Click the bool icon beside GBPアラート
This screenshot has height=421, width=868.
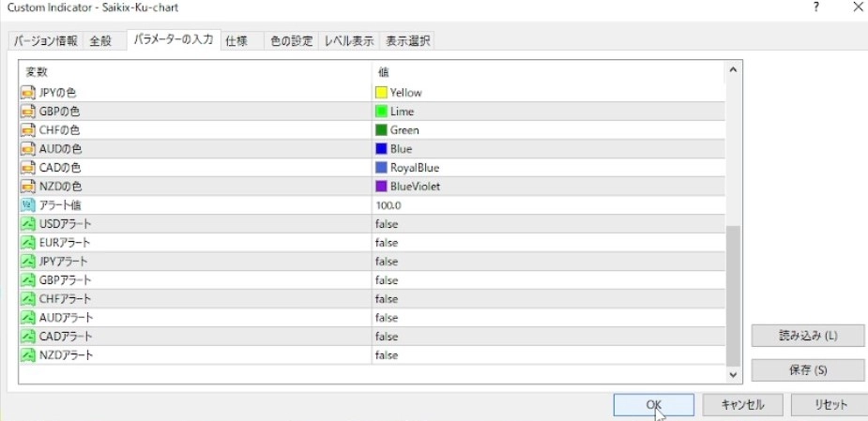tap(28, 280)
